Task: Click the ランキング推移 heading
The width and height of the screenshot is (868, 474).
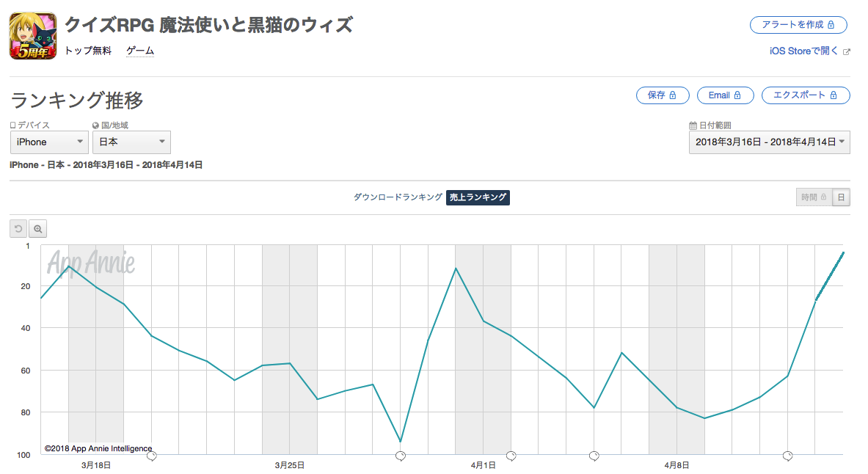Action: click(x=77, y=101)
